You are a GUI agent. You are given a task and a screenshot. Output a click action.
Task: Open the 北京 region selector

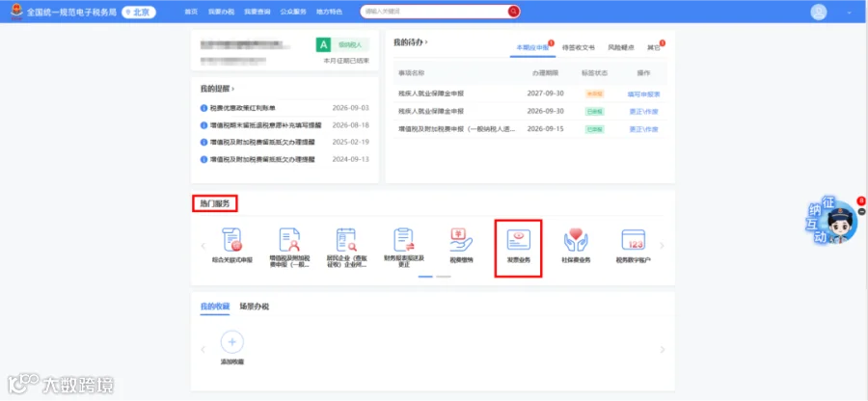tap(138, 12)
